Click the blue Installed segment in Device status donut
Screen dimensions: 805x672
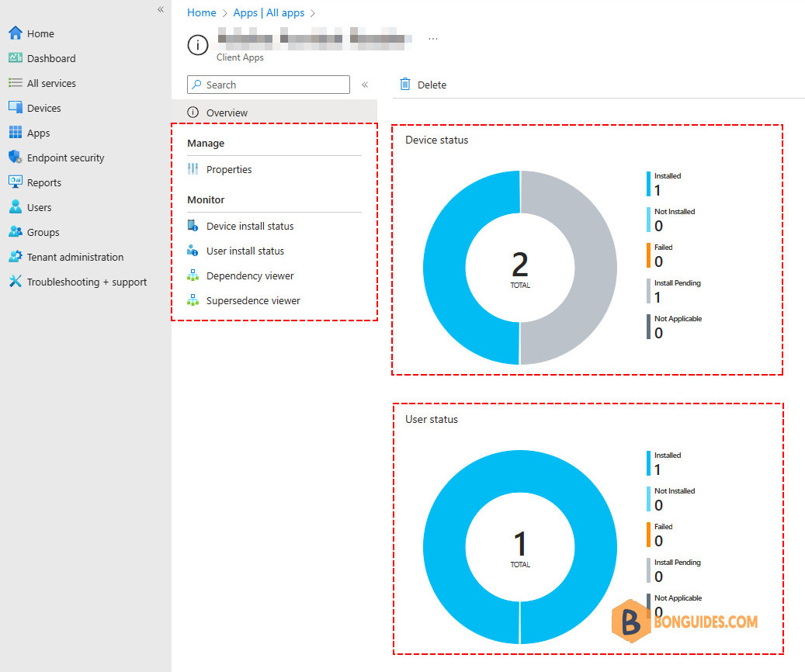click(444, 268)
